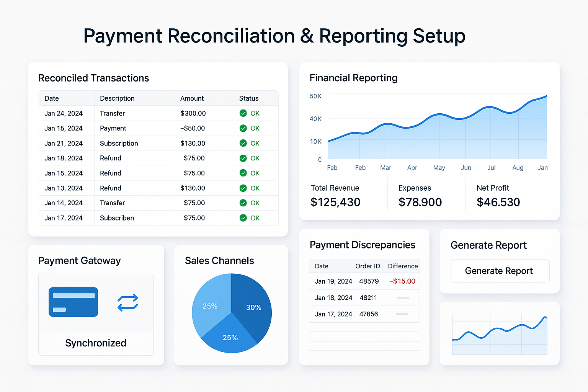
Task: Click the Synchronized status label
Action: point(96,343)
